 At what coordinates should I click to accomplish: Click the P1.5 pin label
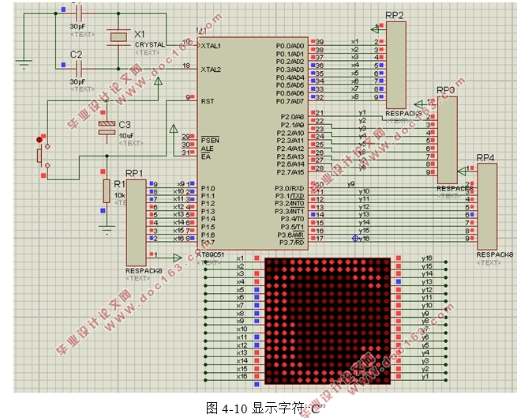208,227
